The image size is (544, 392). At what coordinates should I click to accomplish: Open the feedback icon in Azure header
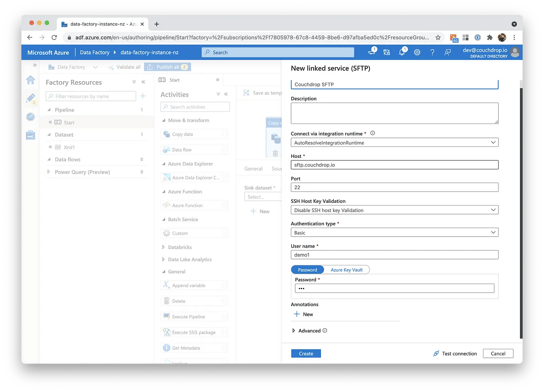click(x=448, y=52)
